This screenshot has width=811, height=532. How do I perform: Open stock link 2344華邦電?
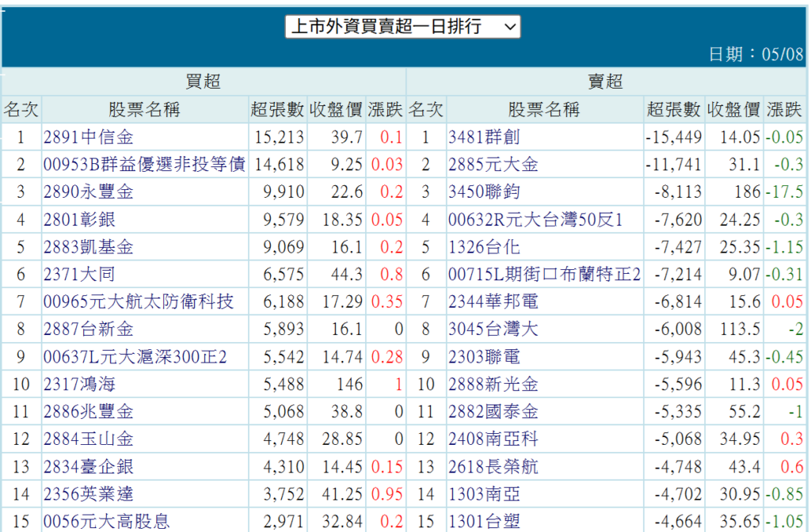pyautogui.click(x=493, y=302)
